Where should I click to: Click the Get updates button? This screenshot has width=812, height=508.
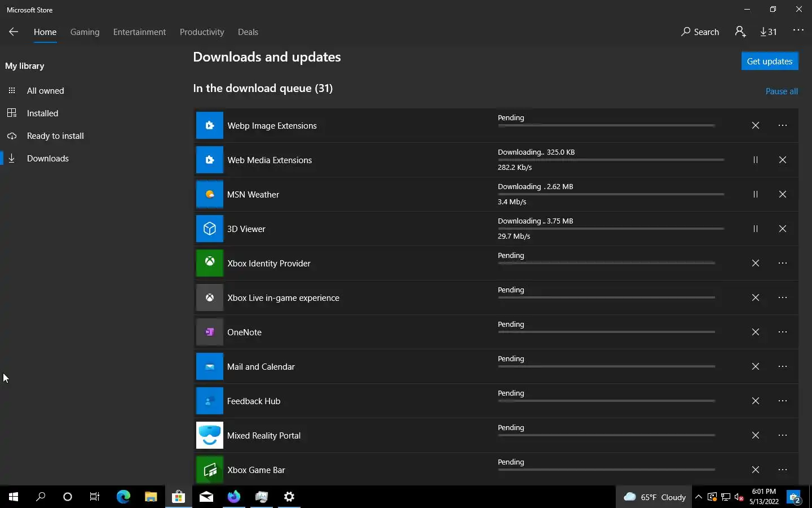[x=770, y=61]
